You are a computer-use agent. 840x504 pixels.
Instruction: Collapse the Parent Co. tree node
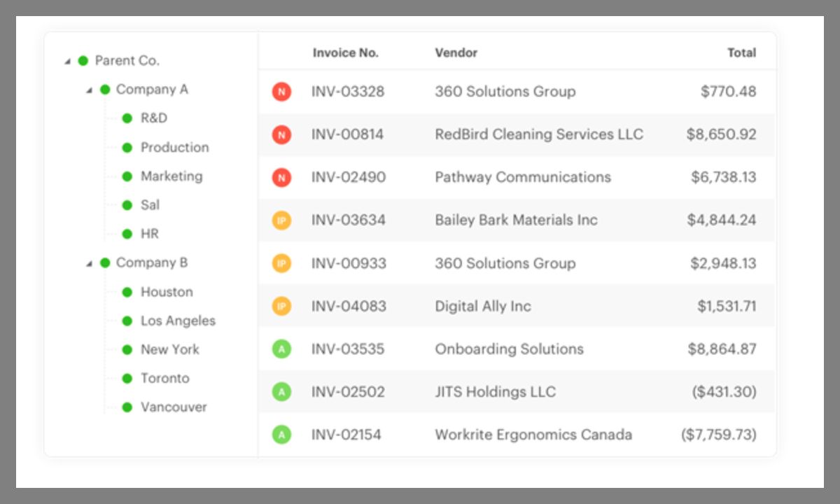(x=68, y=60)
